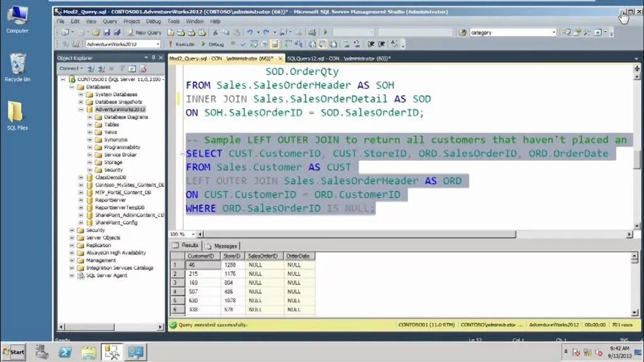Click the Start green arrow in the top toolbar
644x362 pixels.
326,32
